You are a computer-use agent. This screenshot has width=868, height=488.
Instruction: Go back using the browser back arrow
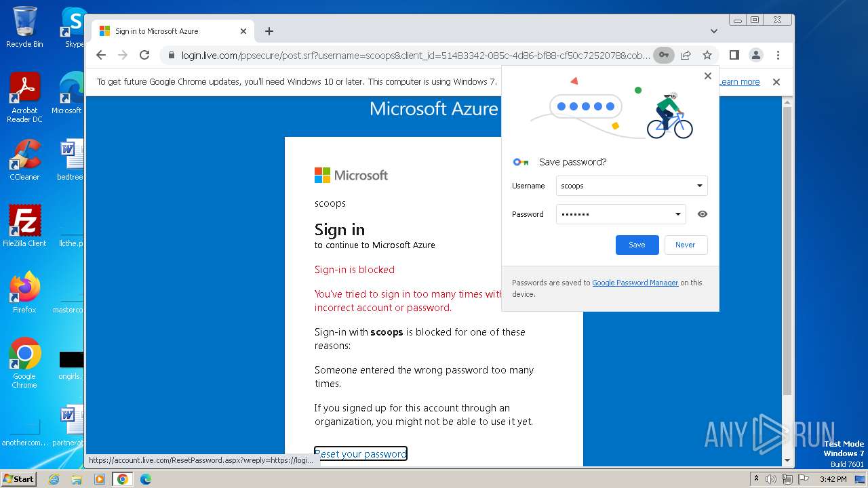tap(101, 55)
